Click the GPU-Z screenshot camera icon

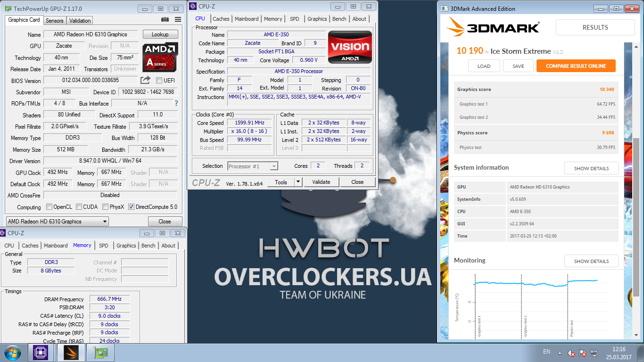[x=165, y=19]
